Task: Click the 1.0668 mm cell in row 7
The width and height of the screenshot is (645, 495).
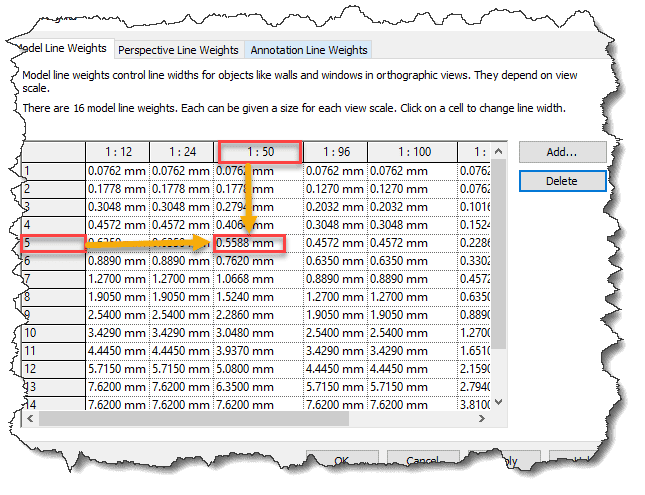Action: [258, 279]
